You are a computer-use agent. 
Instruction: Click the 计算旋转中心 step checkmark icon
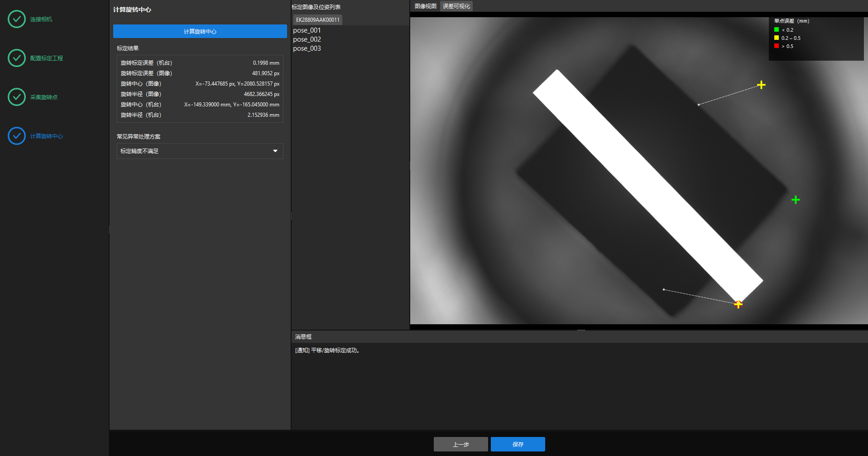point(17,136)
